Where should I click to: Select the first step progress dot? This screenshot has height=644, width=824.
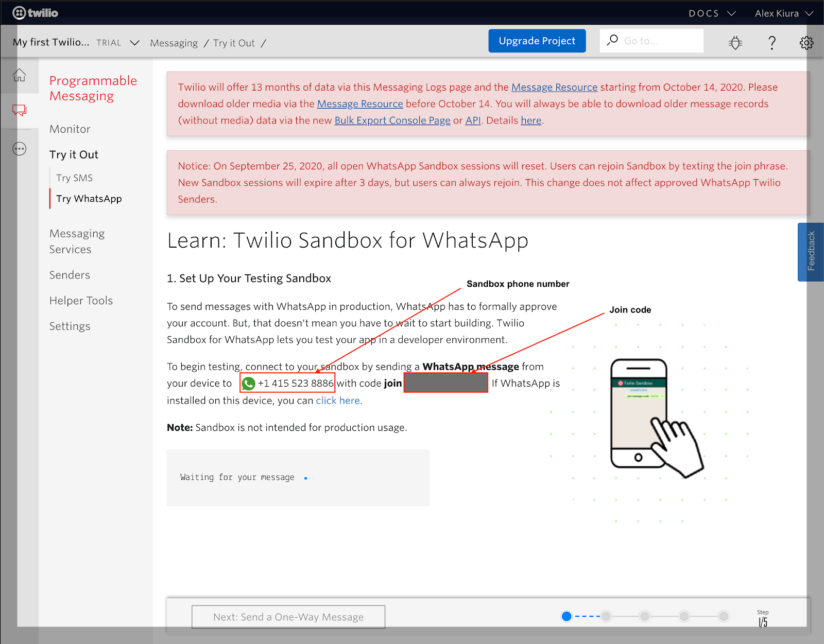(566, 616)
